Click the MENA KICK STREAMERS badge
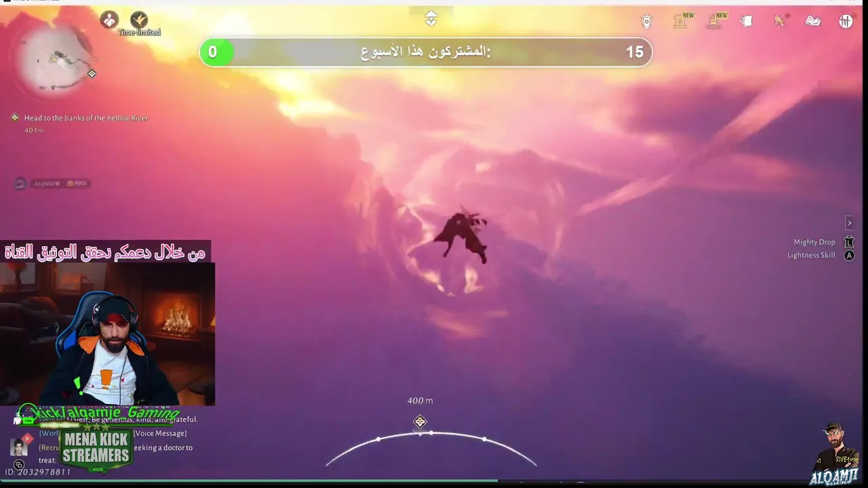 [96, 448]
